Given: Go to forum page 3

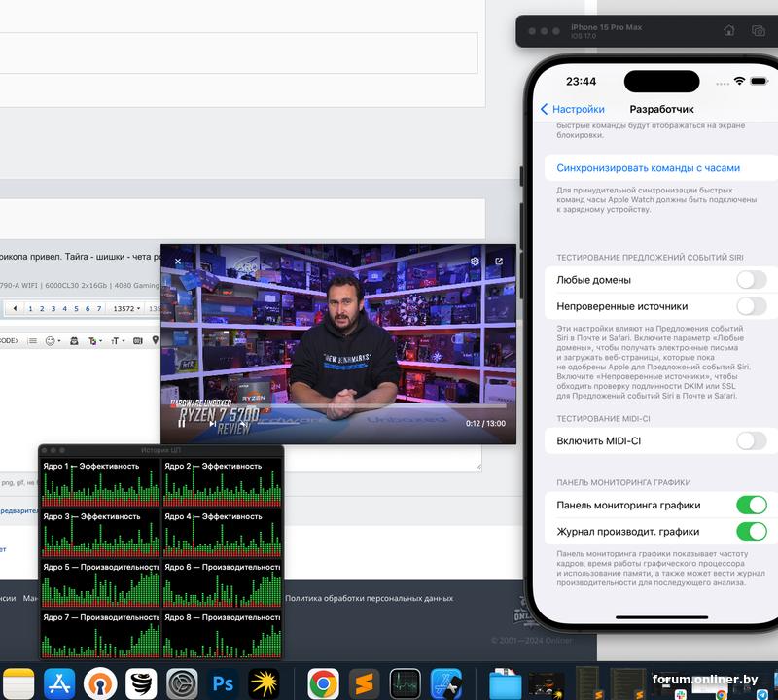Looking at the screenshot, I should pyautogui.click(x=53, y=309).
